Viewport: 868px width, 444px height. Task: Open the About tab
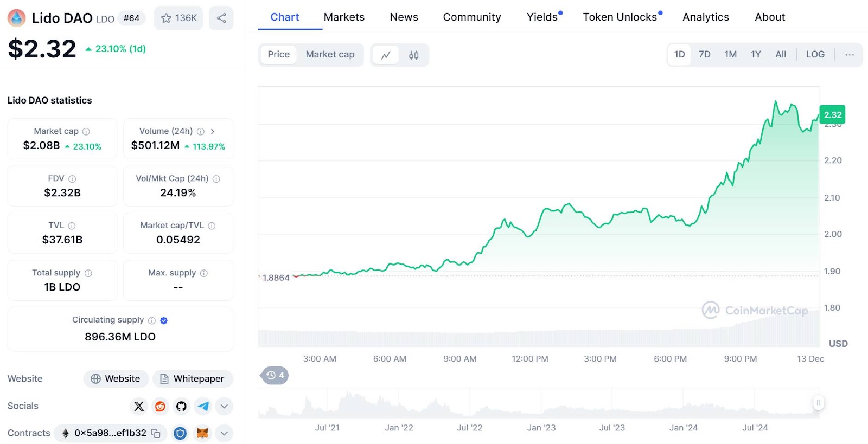point(770,17)
